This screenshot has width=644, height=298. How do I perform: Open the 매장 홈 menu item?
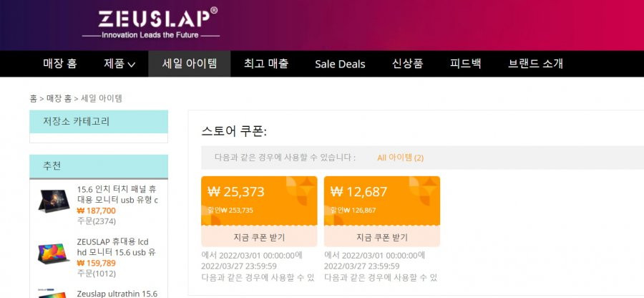point(60,64)
